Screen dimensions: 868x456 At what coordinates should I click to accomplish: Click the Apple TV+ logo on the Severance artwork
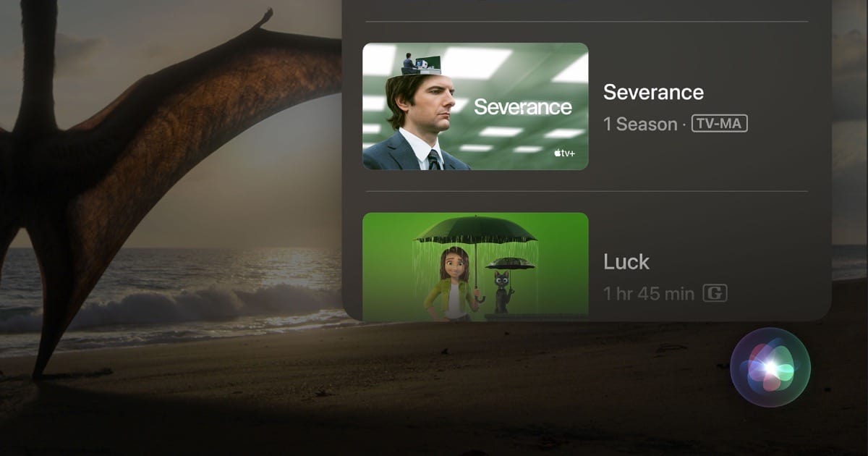(564, 153)
